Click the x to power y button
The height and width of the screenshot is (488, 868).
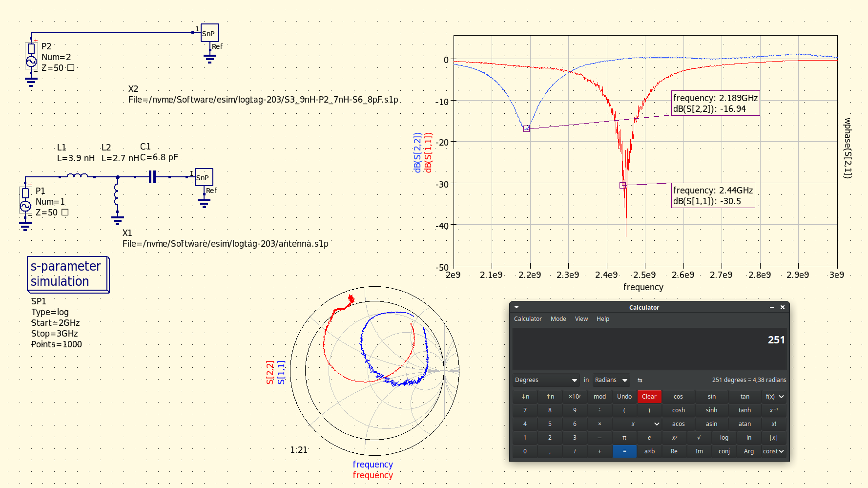pyautogui.click(x=674, y=438)
